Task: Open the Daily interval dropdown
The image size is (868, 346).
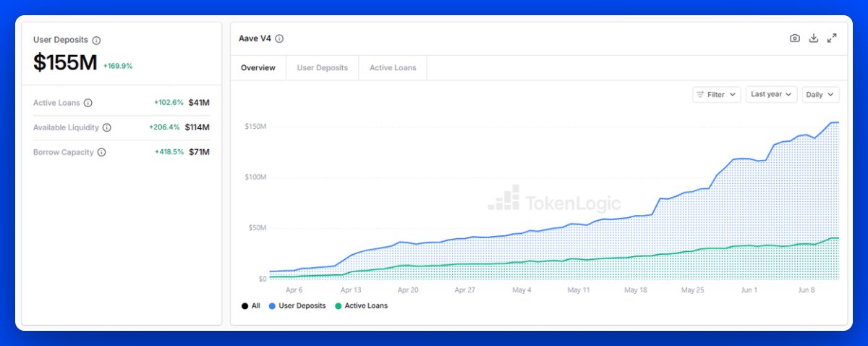Action: point(820,94)
